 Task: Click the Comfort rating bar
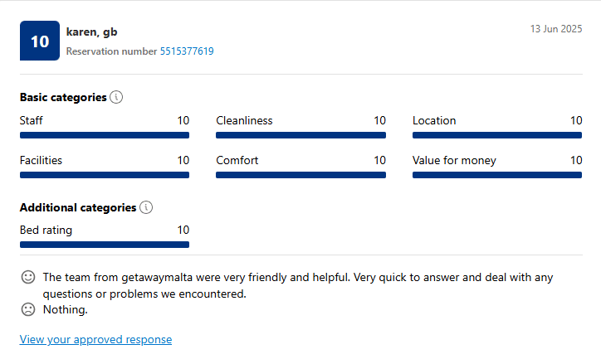pos(300,175)
